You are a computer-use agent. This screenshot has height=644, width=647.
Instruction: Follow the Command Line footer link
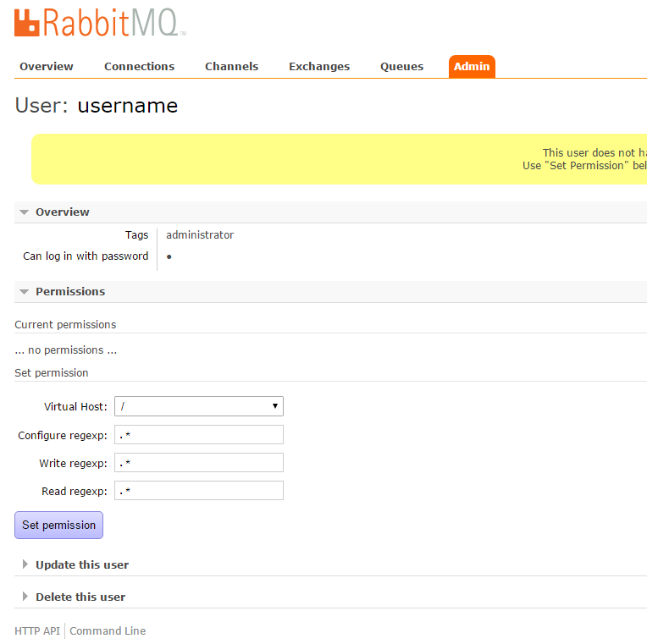pyautogui.click(x=108, y=631)
